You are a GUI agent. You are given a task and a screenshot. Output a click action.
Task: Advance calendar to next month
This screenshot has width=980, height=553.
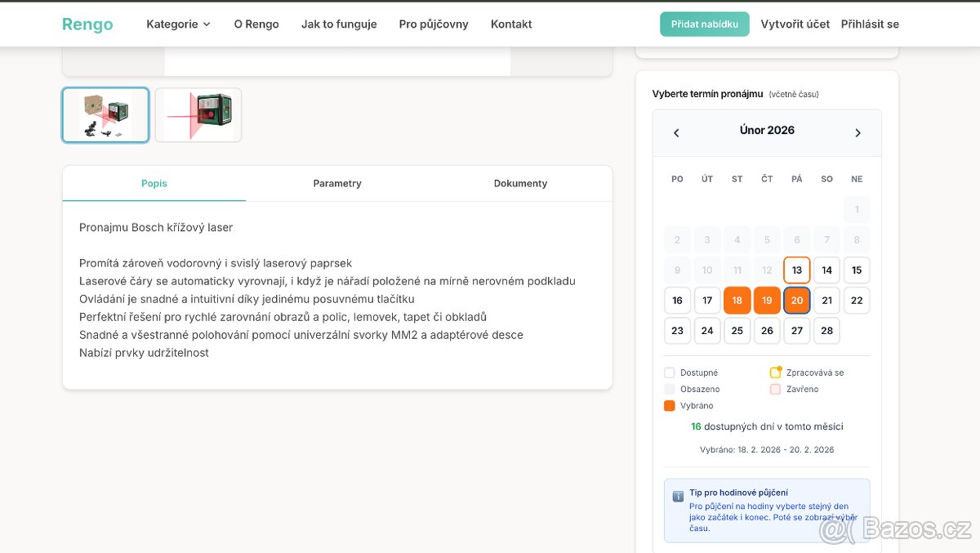pyautogui.click(x=857, y=133)
